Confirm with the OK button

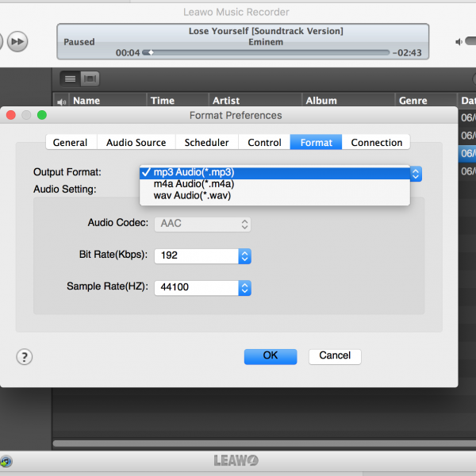tap(271, 356)
